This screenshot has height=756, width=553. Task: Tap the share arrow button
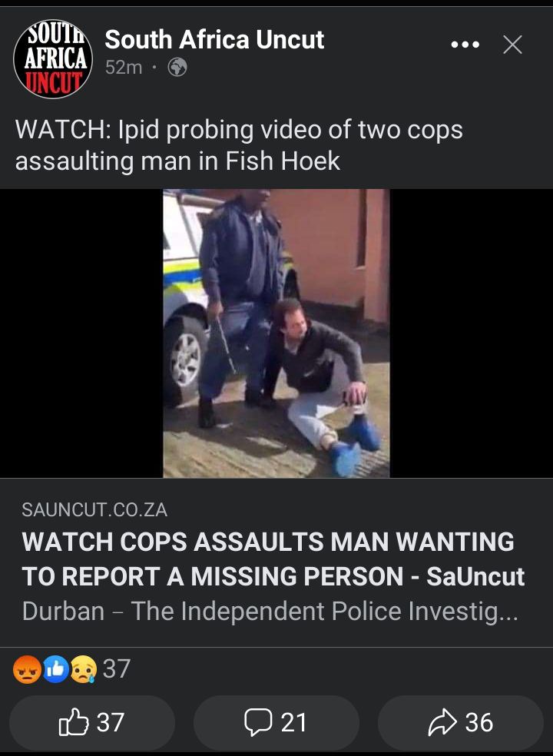tap(460, 721)
